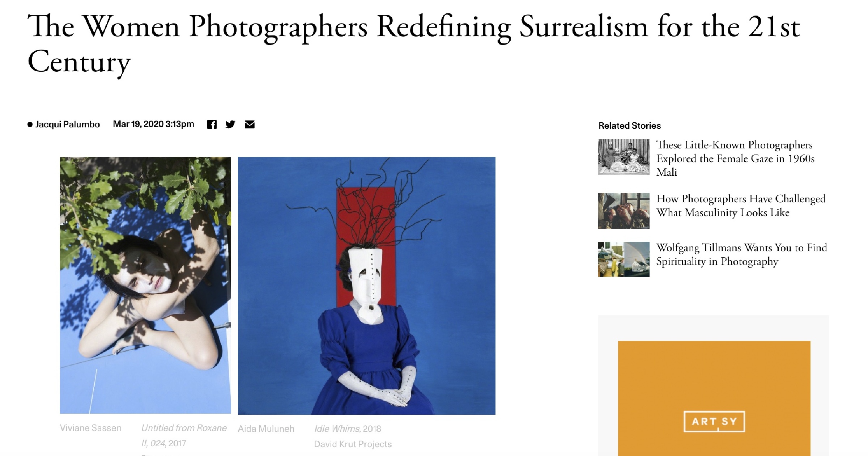
Task: Share article by email envelope icon
Action: (x=250, y=124)
